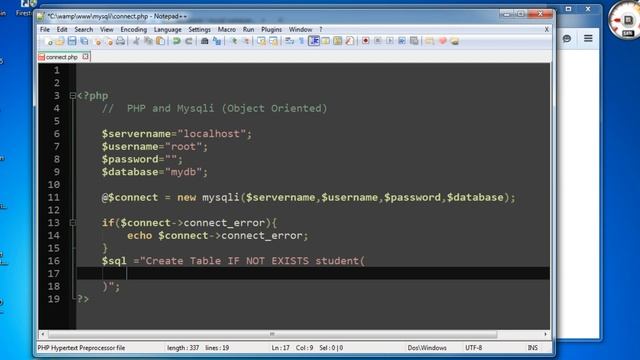
Task: Cut selection with the scissors icon
Action: coord(136,41)
